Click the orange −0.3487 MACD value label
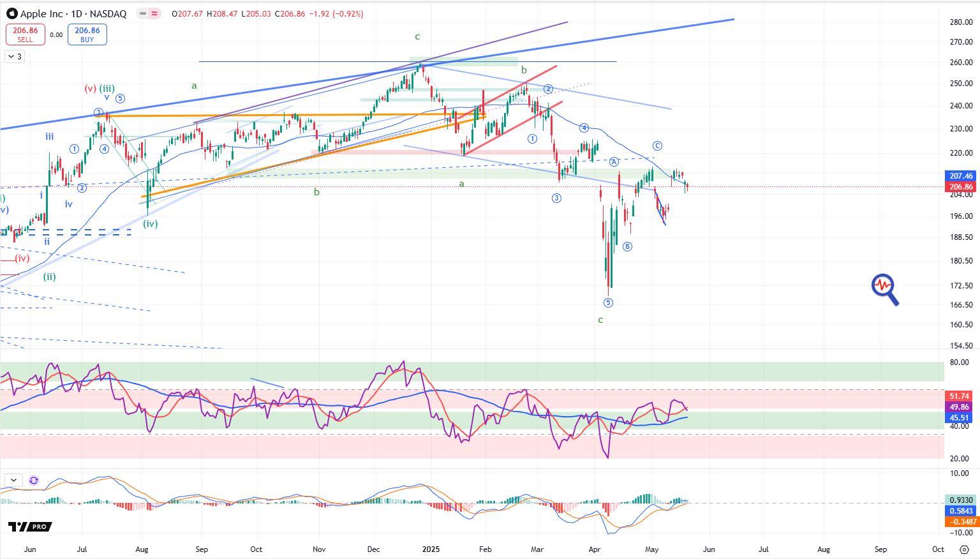 coord(961,522)
